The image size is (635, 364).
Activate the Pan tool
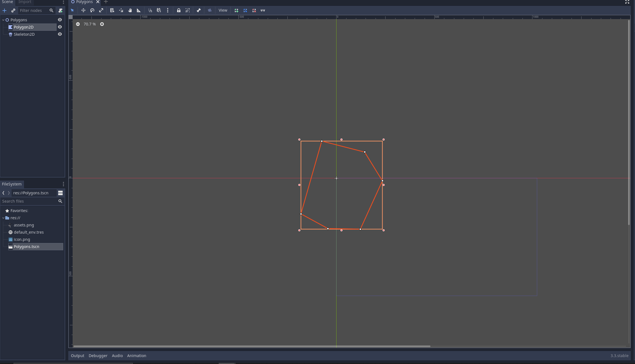[x=130, y=10]
